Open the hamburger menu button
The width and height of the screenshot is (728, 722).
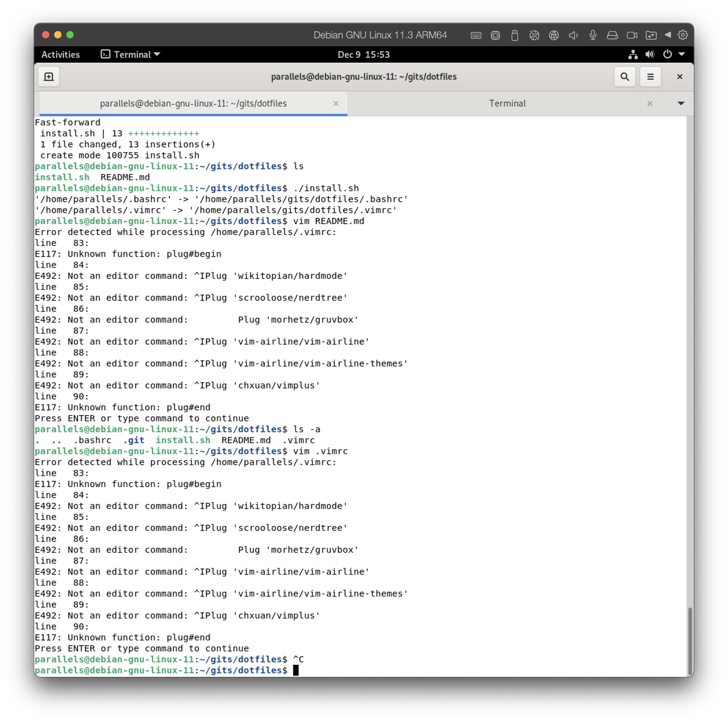(650, 76)
